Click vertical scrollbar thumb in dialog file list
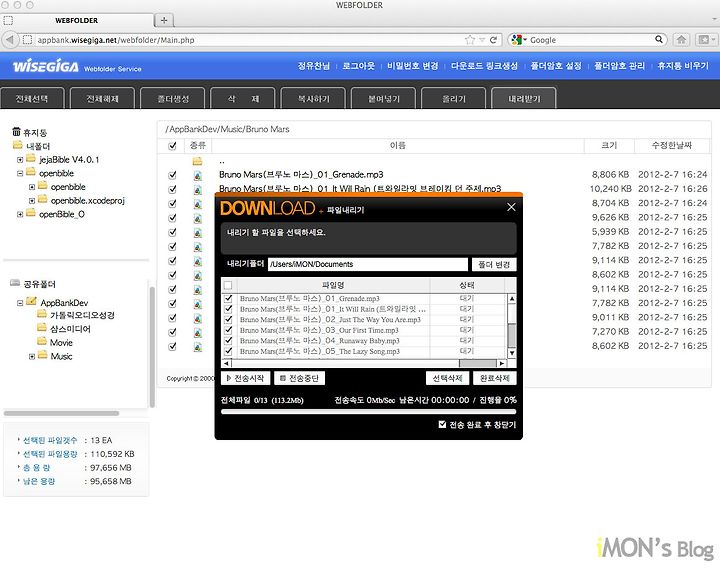This screenshot has height=568, width=720. tap(512, 334)
